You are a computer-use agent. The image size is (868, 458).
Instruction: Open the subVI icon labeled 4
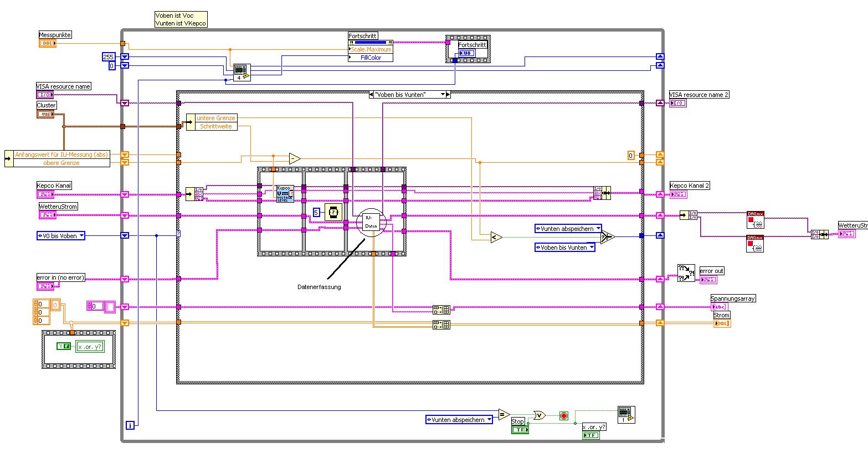point(242,72)
